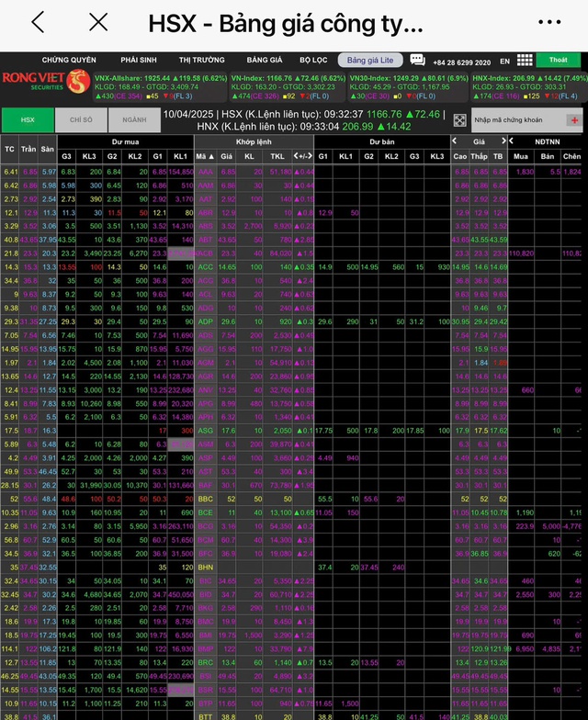The width and height of the screenshot is (588, 720).
Task: Select the HSX tab
Action: pos(28,119)
